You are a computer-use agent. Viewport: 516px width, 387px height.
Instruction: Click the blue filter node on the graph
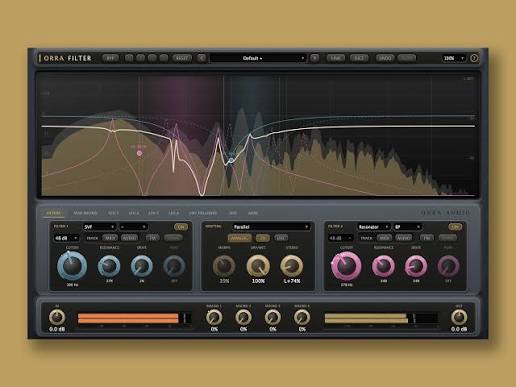[231, 161]
